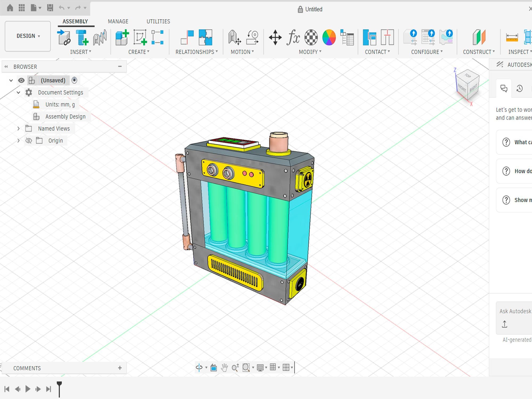Screen dimensions: 532x399
Task: Select the Units: mm, g item
Action: (x=60, y=105)
